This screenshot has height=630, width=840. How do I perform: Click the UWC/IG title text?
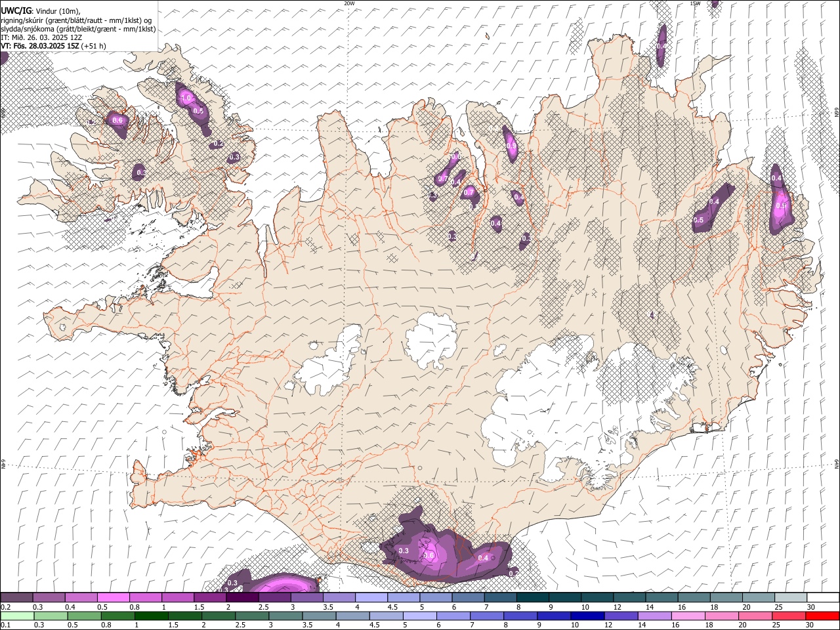click(15, 10)
